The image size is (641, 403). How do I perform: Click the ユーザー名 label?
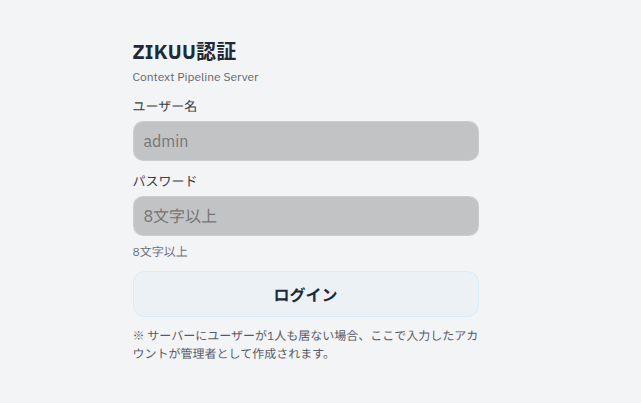tap(165, 106)
